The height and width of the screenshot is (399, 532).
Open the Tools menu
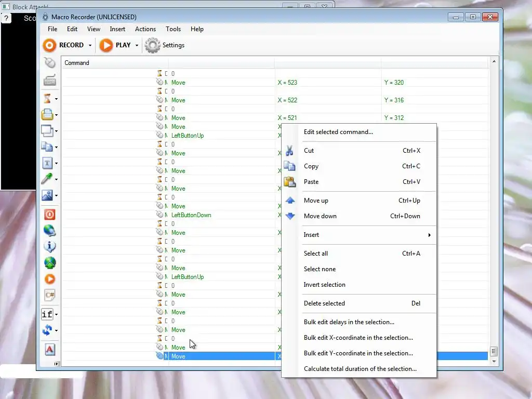pos(173,29)
